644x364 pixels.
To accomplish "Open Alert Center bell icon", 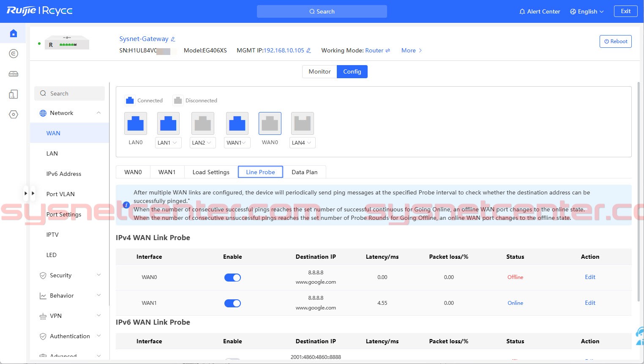I will pos(522,11).
